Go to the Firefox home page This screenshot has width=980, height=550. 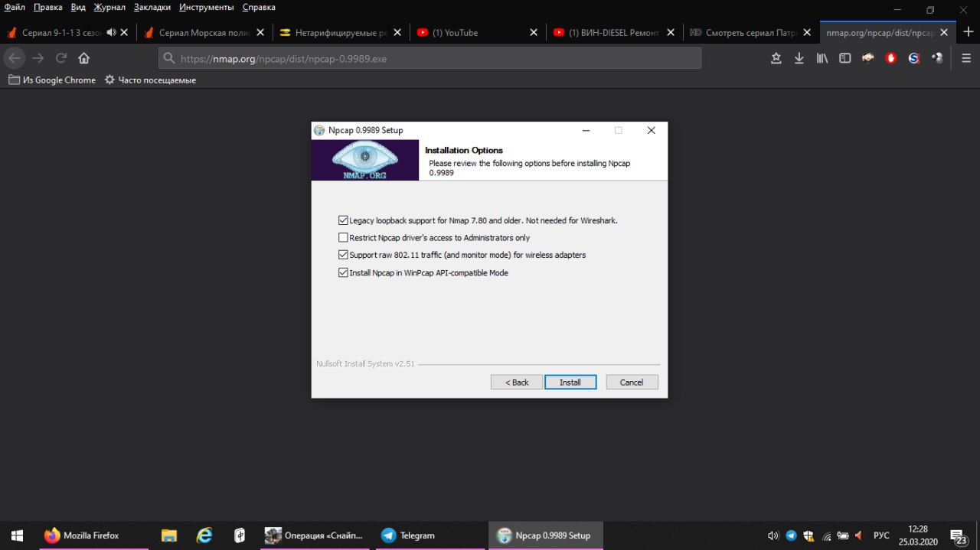coord(84,58)
